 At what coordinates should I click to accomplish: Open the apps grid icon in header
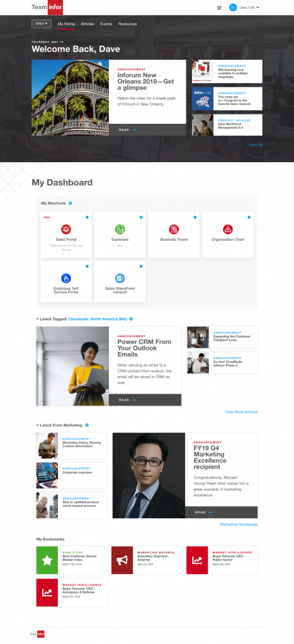(219, 8)
